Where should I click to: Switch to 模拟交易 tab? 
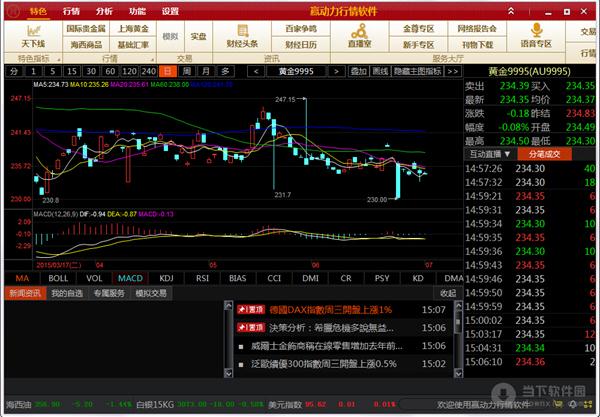[151, 293]
